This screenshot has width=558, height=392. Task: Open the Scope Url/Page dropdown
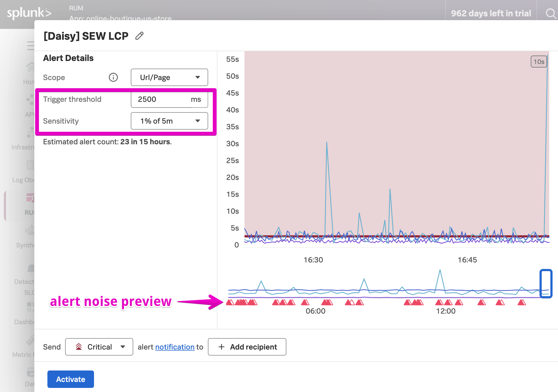click(169, 77)
